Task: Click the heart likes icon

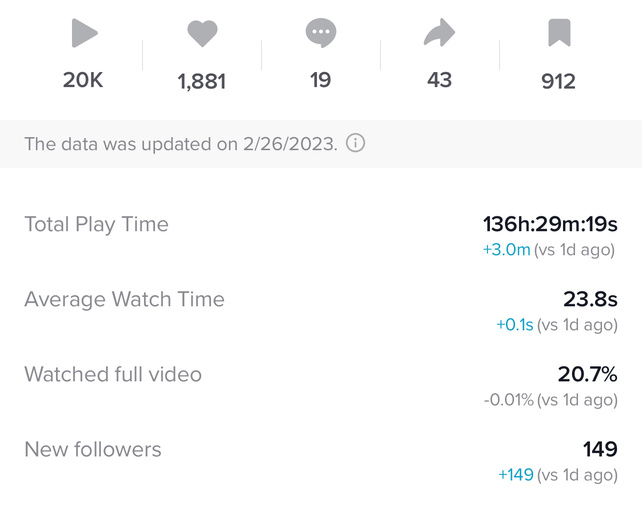Action: [x=202, y=34]
